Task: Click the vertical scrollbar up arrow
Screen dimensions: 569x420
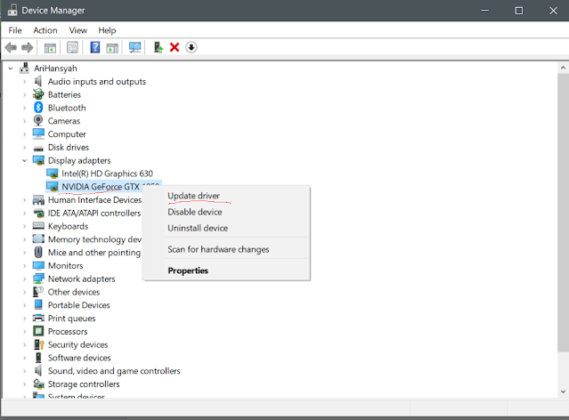Action: (563, 68)
